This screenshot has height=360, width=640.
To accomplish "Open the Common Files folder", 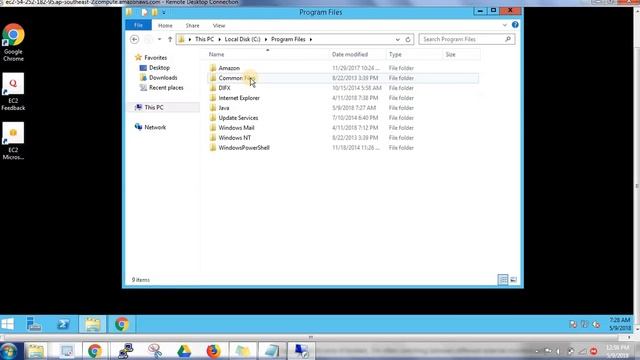I will click(x=237, y=78).
